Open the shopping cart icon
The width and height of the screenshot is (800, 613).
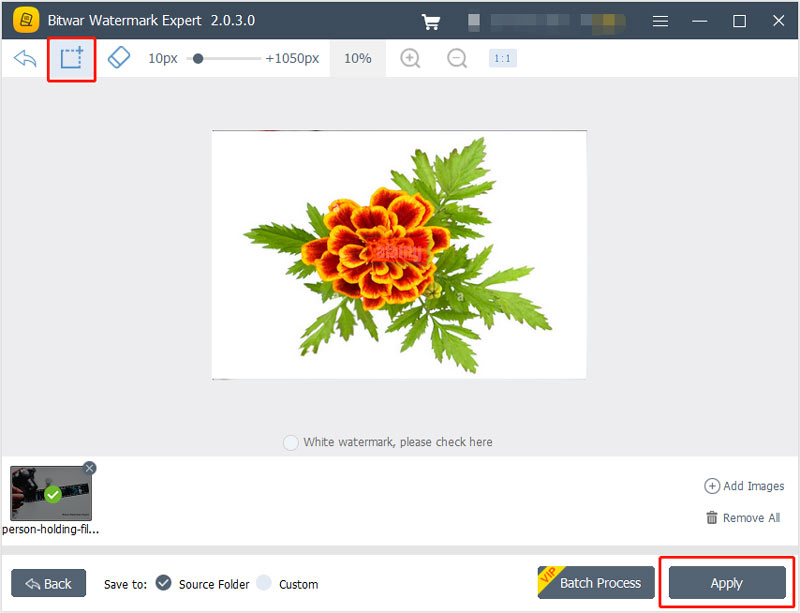point(431,21)
